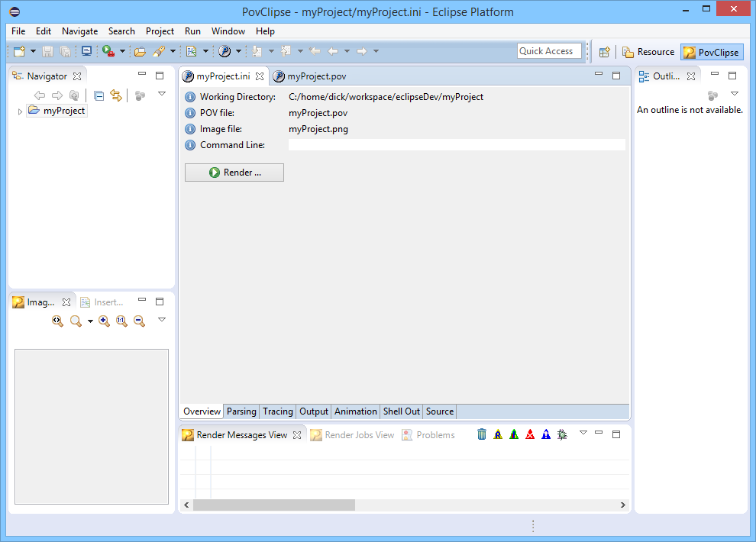Open the Forward history dropdown arrow
756x542 pixels.
click(x=376, y=51)
